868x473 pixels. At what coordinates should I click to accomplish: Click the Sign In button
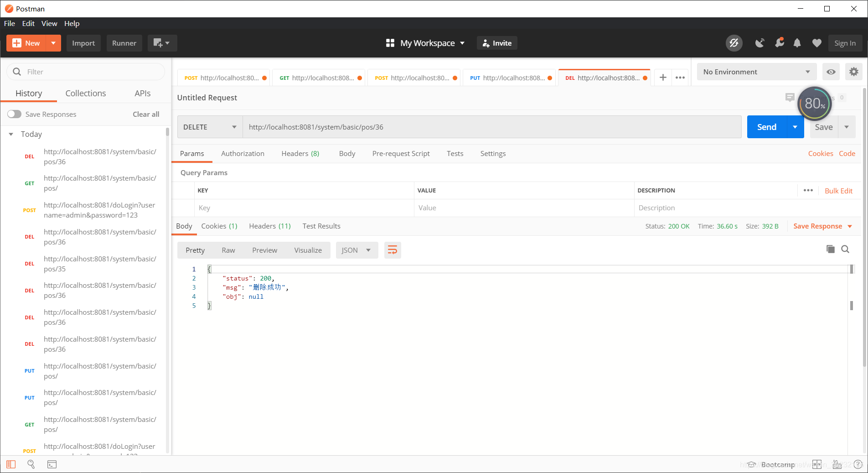coord(845,43)
